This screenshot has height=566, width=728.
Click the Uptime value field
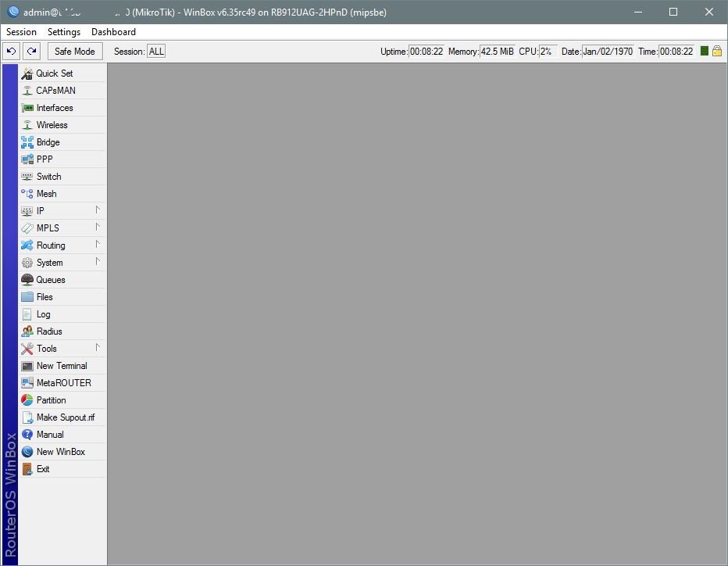click(426, 51)
